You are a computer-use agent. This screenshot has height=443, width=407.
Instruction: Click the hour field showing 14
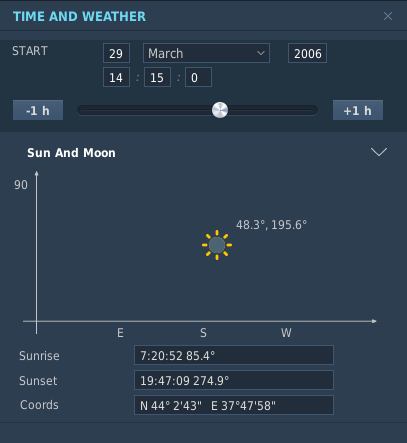coord(116,77)
